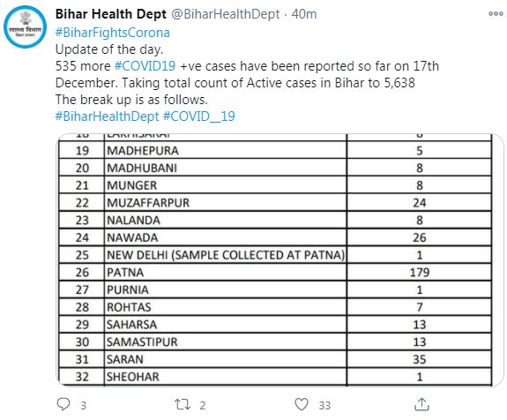507x420 pixels.
Task: Open the reply comment icon
Action: [x=63, y=404]
